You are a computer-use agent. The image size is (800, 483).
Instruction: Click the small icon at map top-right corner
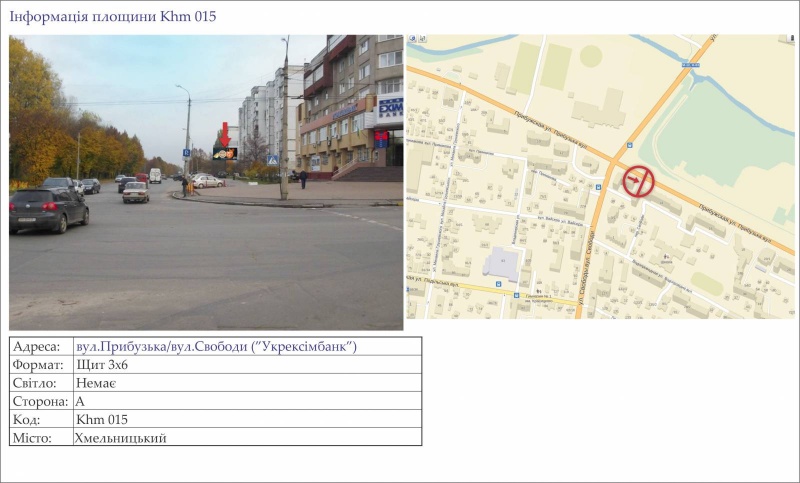click(788, 42)
